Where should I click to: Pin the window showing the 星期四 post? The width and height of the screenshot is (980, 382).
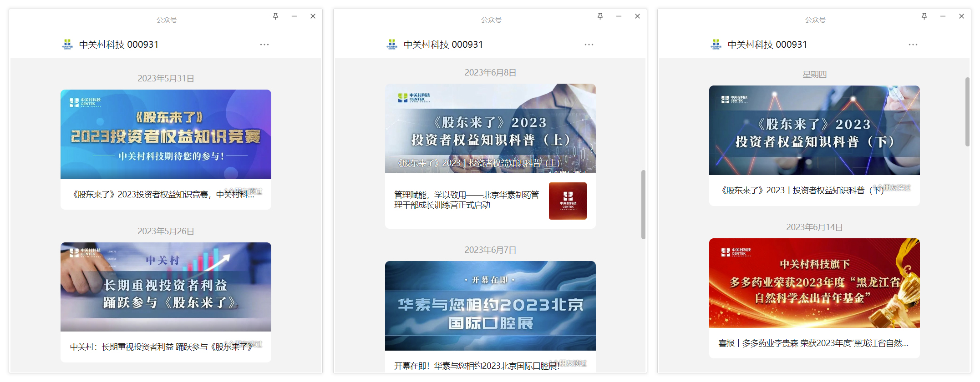coord(924,16)
